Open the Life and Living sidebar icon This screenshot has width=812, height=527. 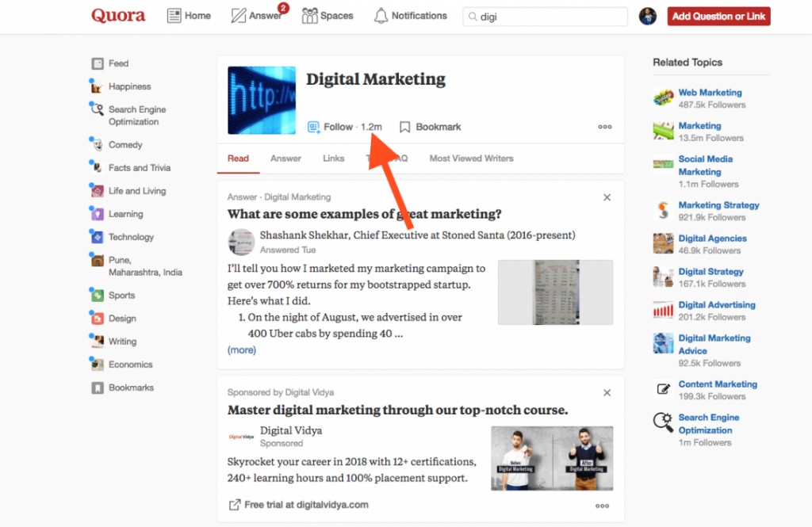pyautogui.click(x=97, y=191)
